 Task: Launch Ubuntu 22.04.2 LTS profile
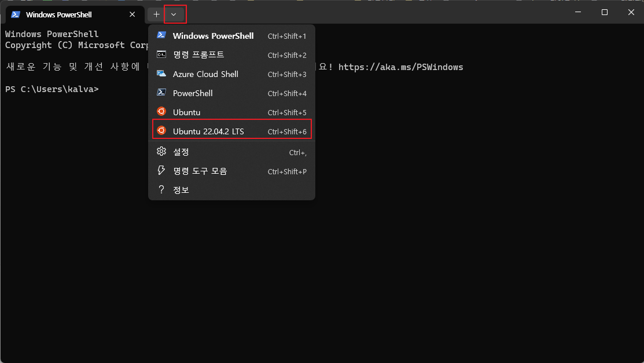pos(231,131)
